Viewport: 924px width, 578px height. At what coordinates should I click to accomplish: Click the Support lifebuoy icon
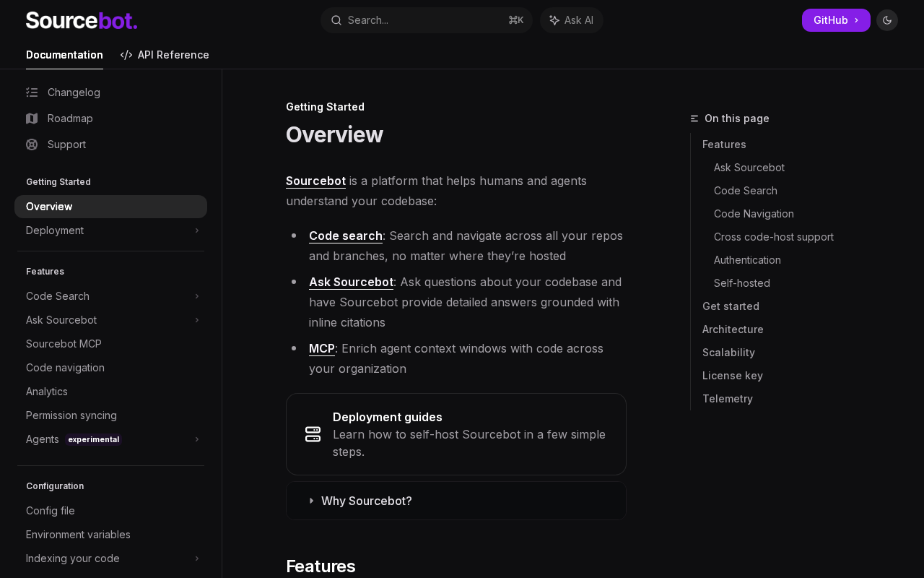point(32,144)
